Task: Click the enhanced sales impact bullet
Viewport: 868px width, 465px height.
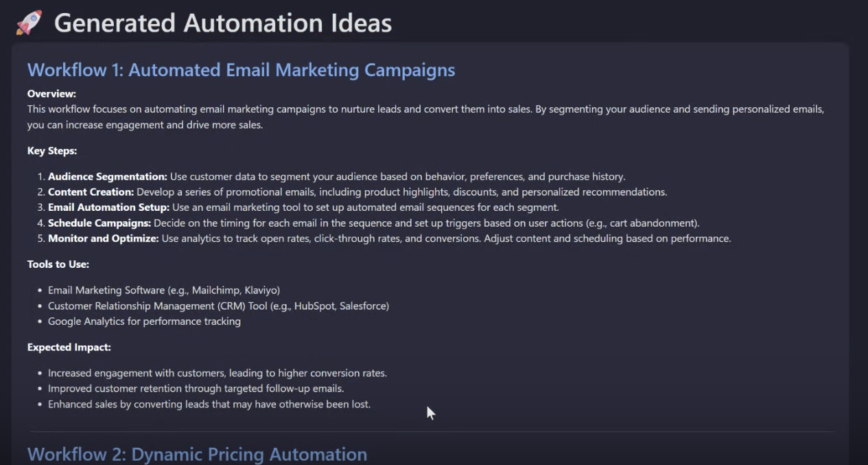Action: pyautogui.click(x=207, y=404)
